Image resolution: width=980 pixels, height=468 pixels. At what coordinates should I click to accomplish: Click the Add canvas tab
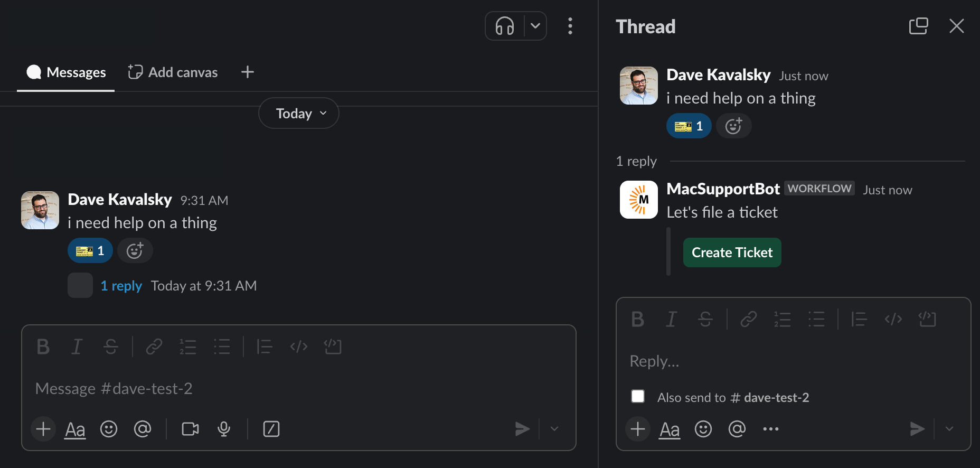(x=173, y=72)
